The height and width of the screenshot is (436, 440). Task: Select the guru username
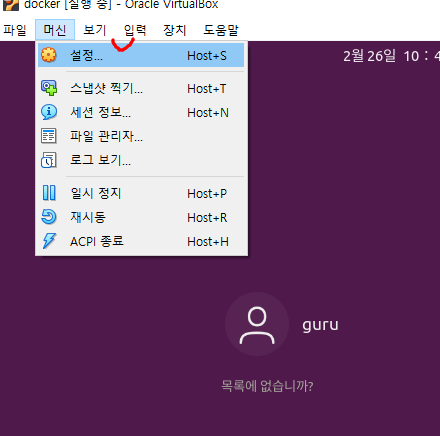[x=320, y=325]
